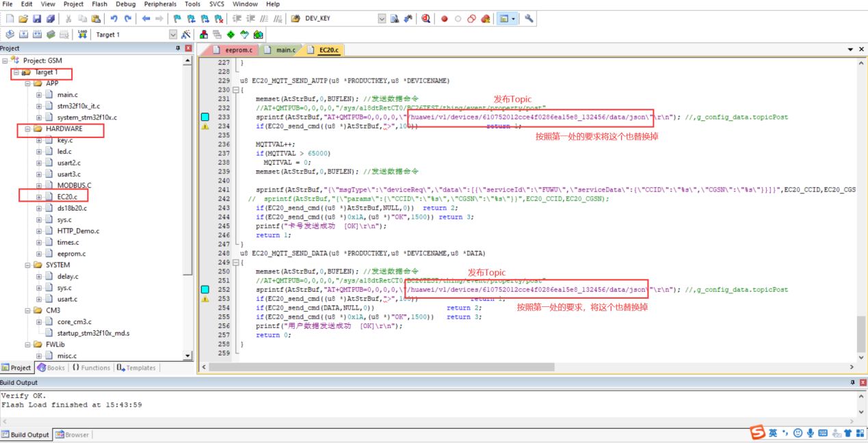Select HTTP_Demo.c in the project tree

78,231
